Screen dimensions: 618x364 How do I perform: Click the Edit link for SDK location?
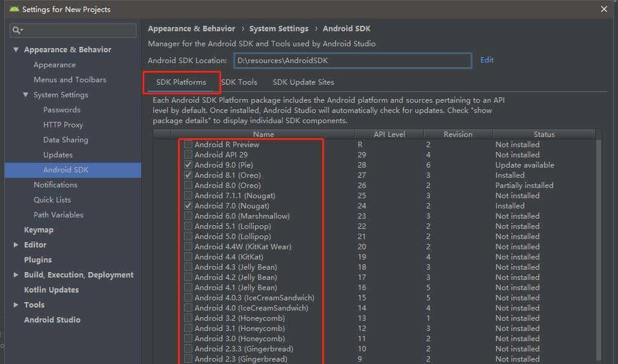pyautogui.click(x=486, y=60)
